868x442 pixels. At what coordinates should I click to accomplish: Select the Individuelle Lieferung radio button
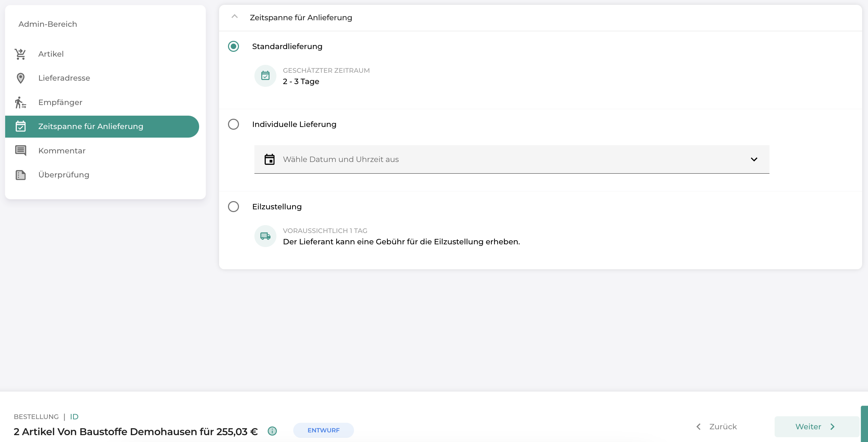(x=233, y=124)
